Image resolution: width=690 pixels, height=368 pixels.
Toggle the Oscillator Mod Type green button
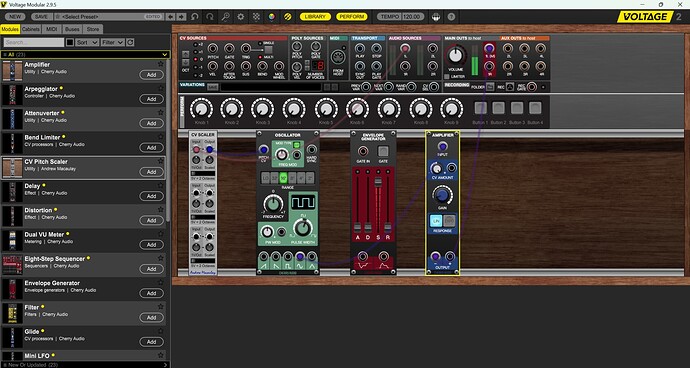[296, 144]
